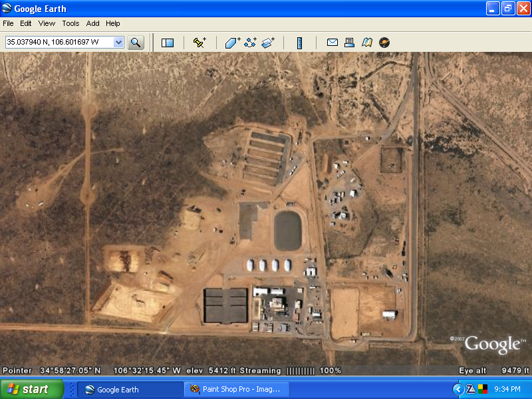Expand hidden system tray icons arrow

[x=458, y=389]
